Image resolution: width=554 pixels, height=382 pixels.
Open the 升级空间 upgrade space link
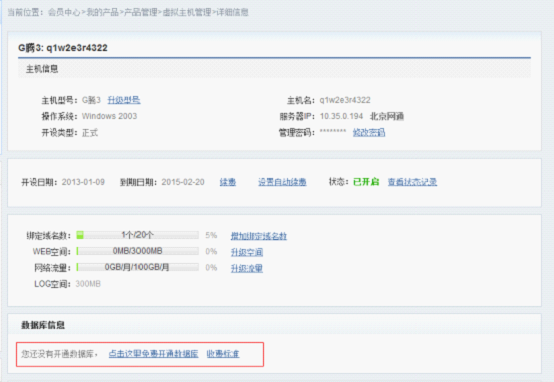[x=247, y=252]
